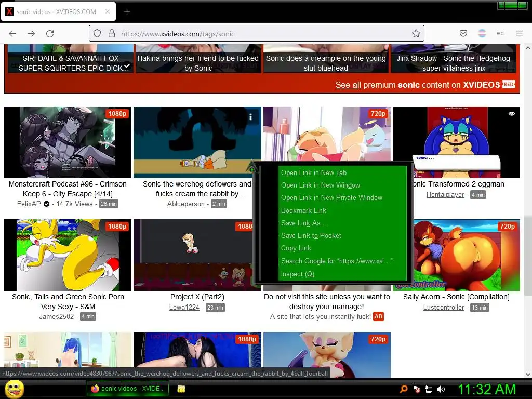This screenshot has width=532, height=399.
Task: Click '14.7k Views' text
Action: coord(75,204)
